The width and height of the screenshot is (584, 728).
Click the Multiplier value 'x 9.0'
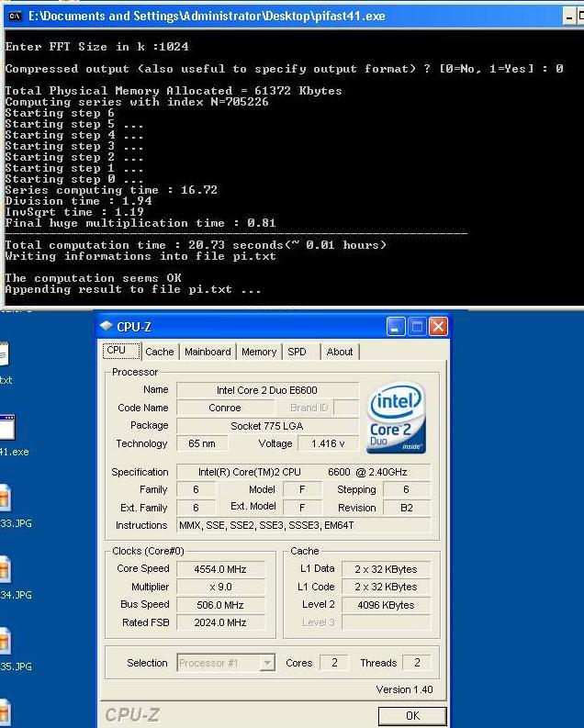[220, 587]
